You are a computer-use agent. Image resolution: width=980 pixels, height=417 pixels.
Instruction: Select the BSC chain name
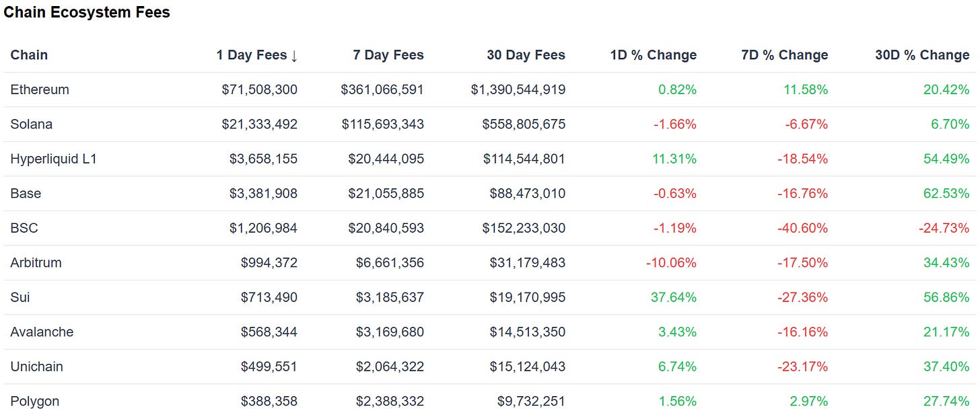24,229
